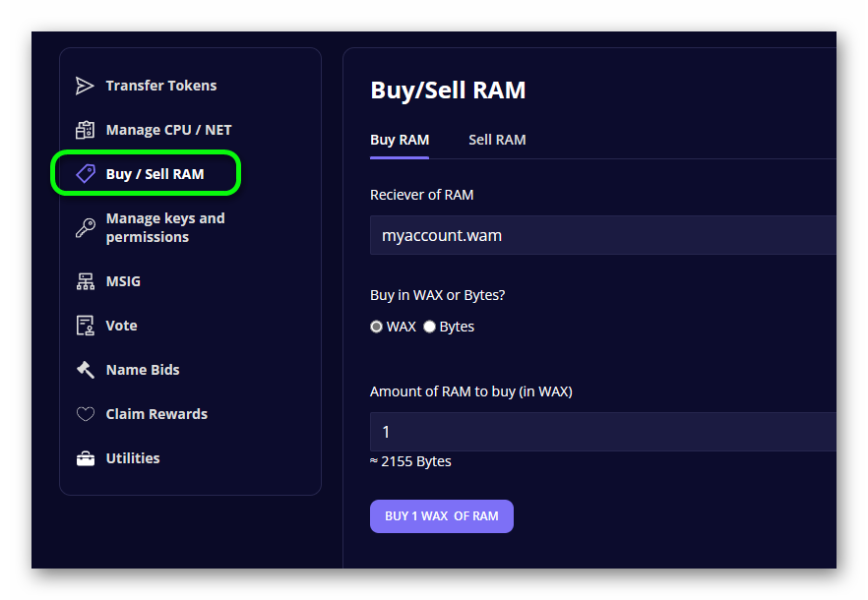Click the BUY 1 WAX OF RAM button
Screen dimensions: 868x600
[442, 516]
